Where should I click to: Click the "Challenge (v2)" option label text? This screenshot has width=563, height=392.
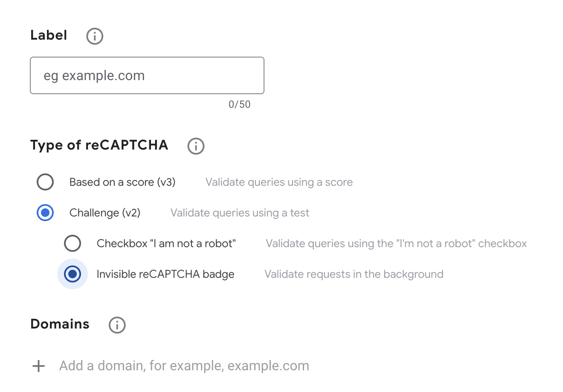click(105, 213)
